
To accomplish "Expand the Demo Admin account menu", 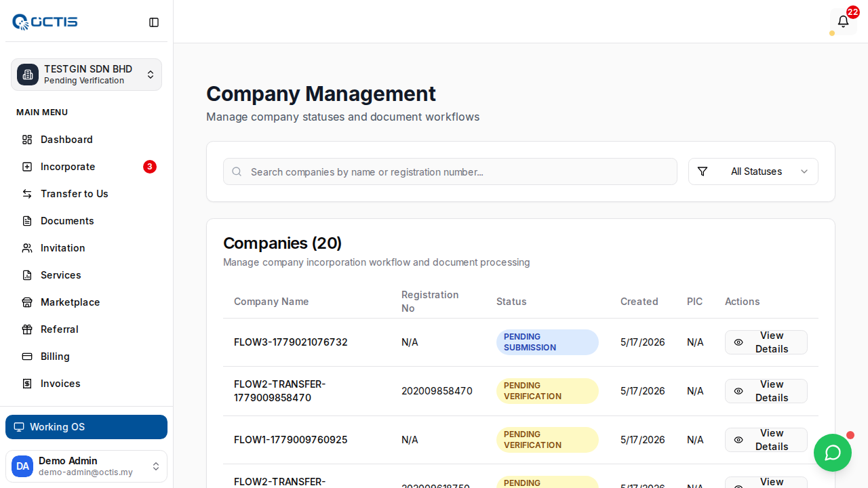I will [x=86, y=466].
